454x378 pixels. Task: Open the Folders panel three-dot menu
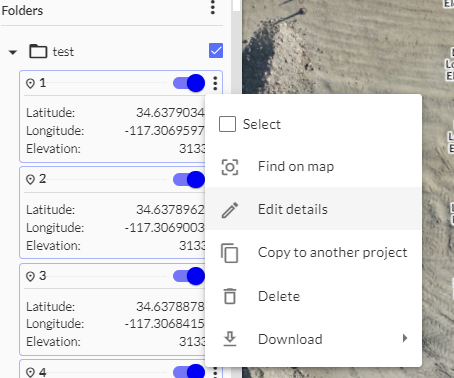click(213, 7)
